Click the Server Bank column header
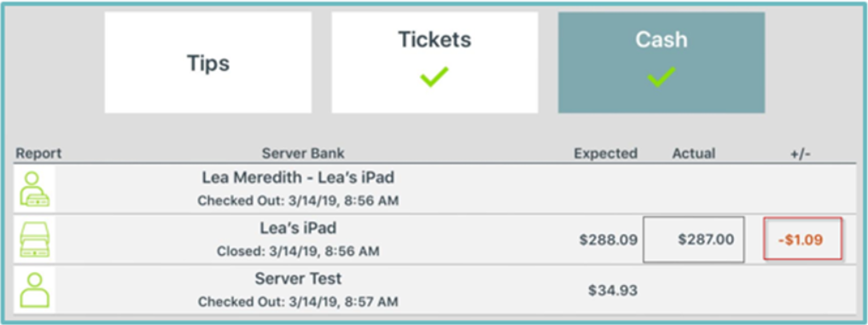 [x=303, y=153]
